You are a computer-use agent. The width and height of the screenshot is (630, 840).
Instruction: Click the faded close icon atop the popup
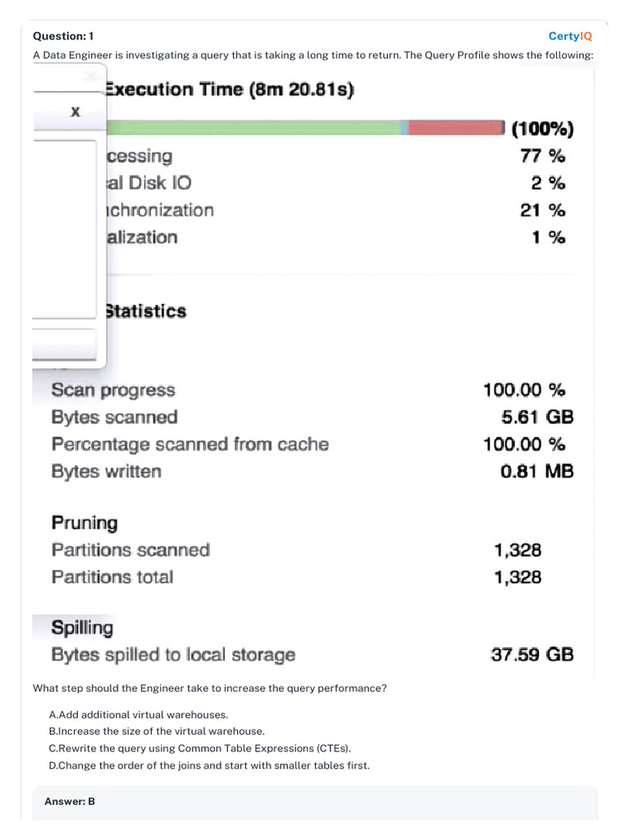pos(89,75)
